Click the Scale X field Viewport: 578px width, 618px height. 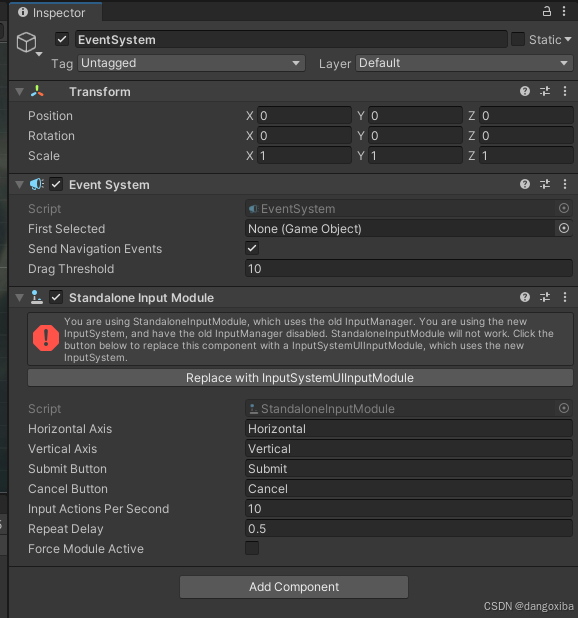pyautogui.click(x=304, y=156)
